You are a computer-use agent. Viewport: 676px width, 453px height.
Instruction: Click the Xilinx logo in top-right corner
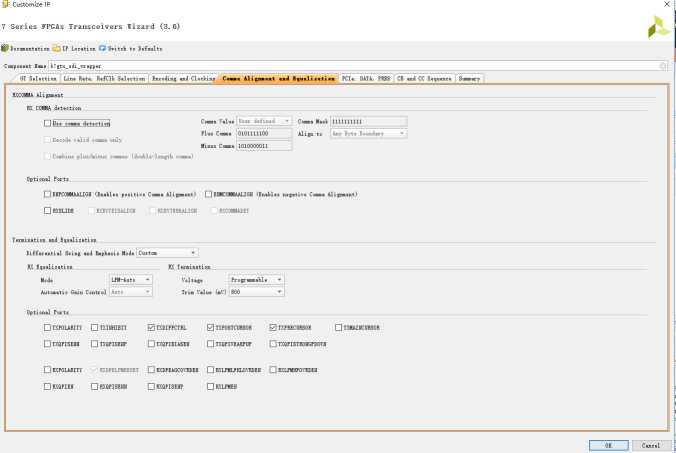coord(659,27)
